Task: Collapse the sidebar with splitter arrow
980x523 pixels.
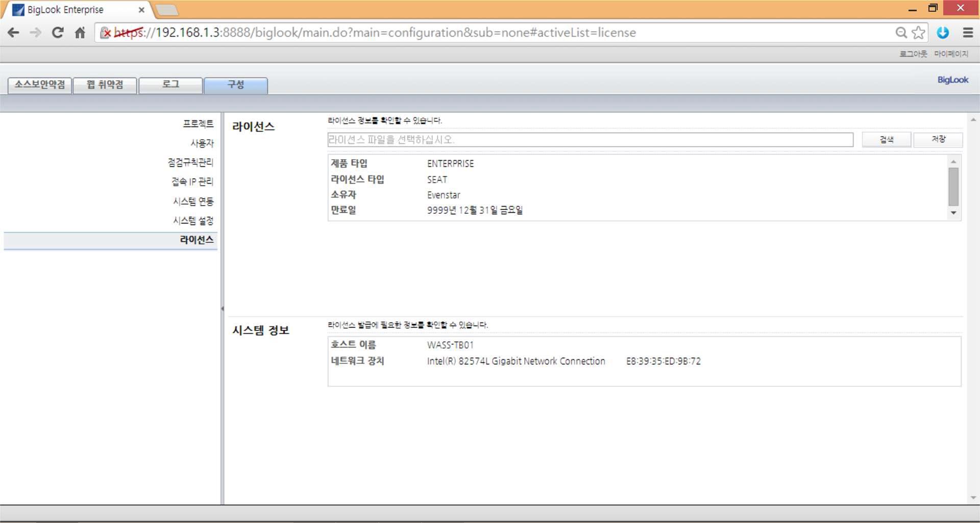Action: point(222,308)
